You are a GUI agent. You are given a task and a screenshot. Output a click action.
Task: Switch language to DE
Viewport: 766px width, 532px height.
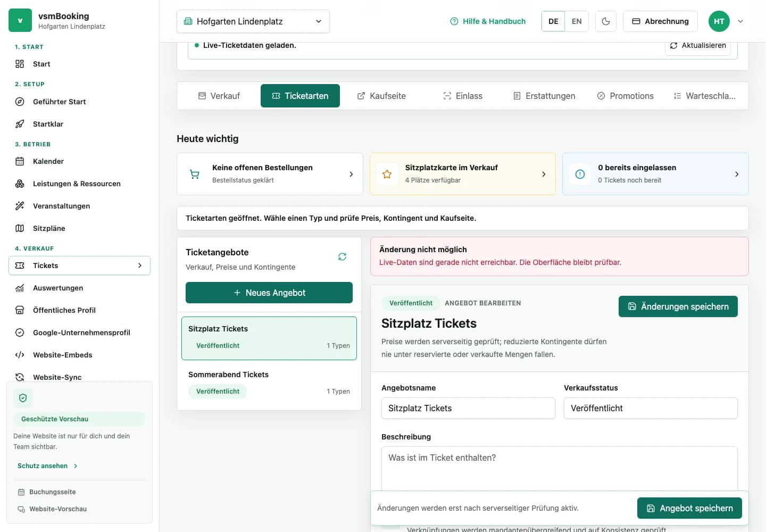click(553, 21)
